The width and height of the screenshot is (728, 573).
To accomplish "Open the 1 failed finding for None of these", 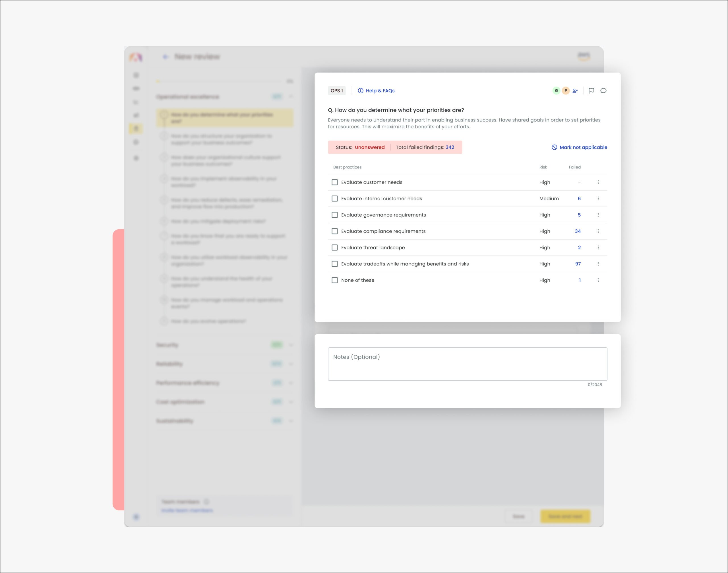I will click(x=580, y=280).
